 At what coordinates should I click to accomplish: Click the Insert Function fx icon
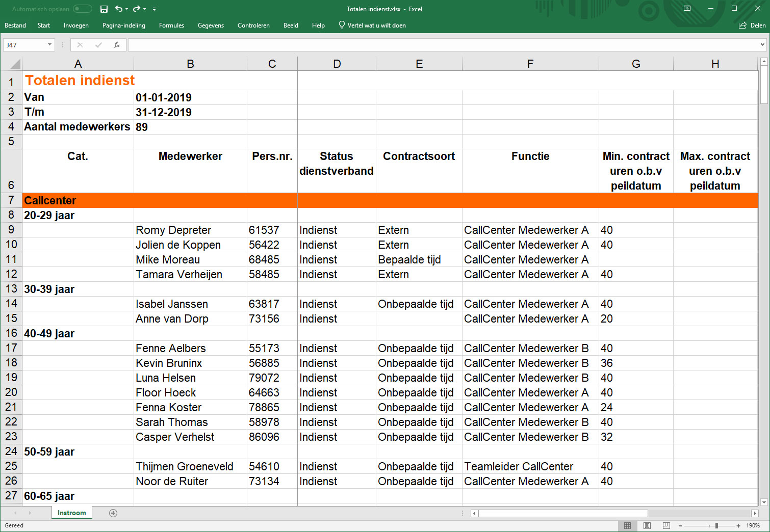point(117,45)
